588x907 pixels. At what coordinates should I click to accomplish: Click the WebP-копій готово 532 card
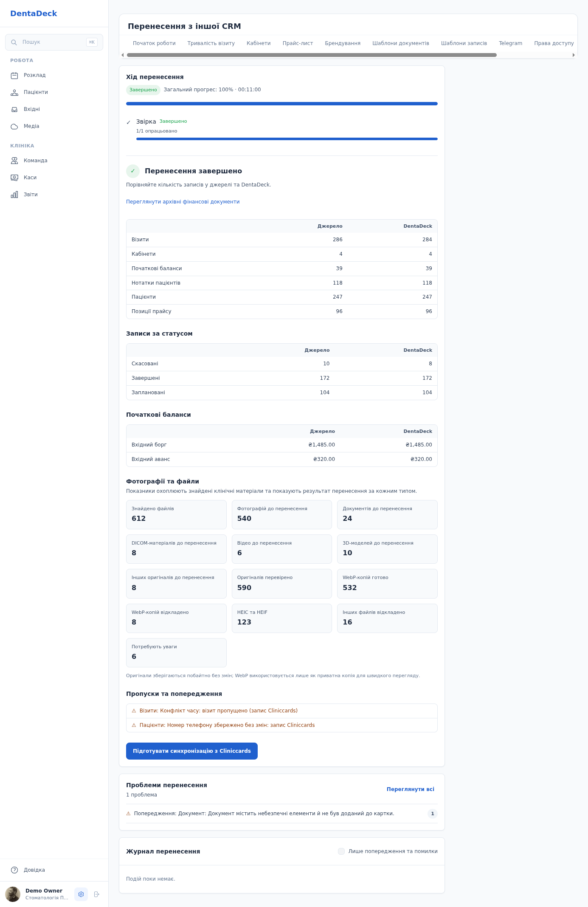point(387,584)
